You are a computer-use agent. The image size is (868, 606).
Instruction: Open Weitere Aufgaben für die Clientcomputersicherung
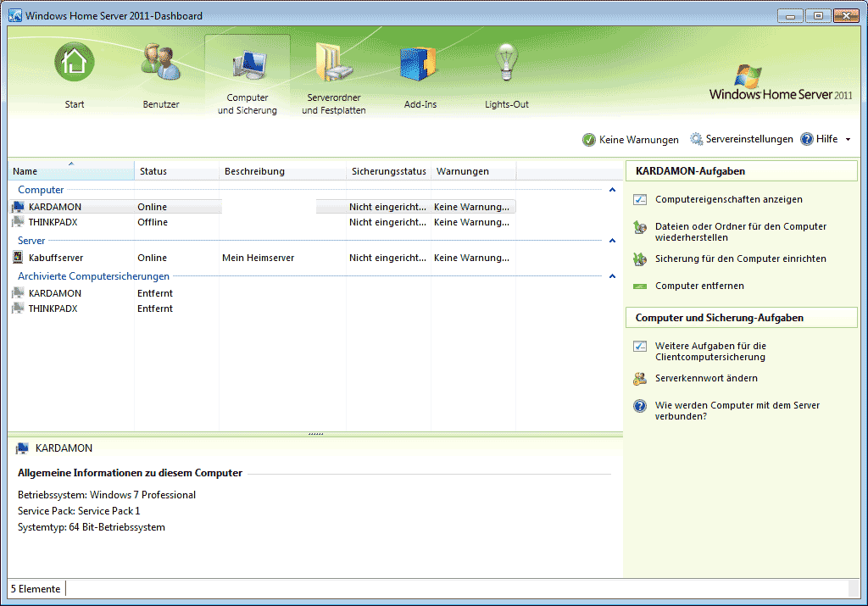click(711, 352)
